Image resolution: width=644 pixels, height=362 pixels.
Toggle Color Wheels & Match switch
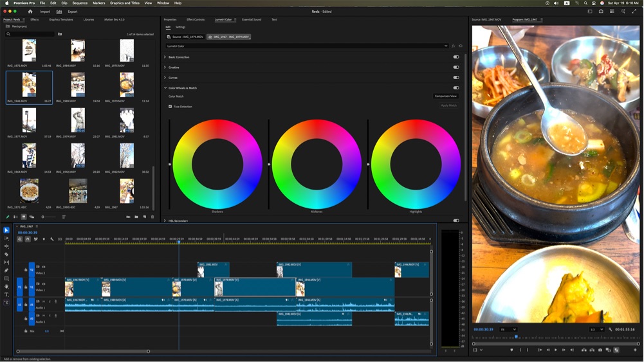(x=456, y=88)
